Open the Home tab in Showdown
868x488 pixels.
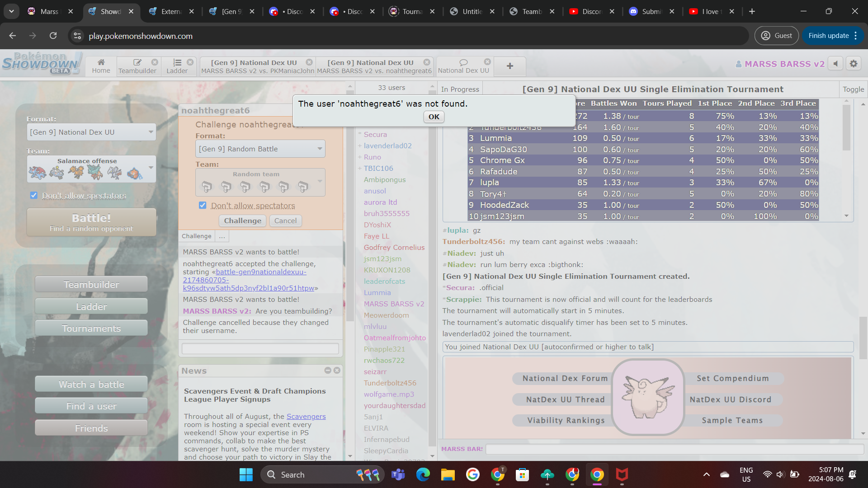[101, 66]
